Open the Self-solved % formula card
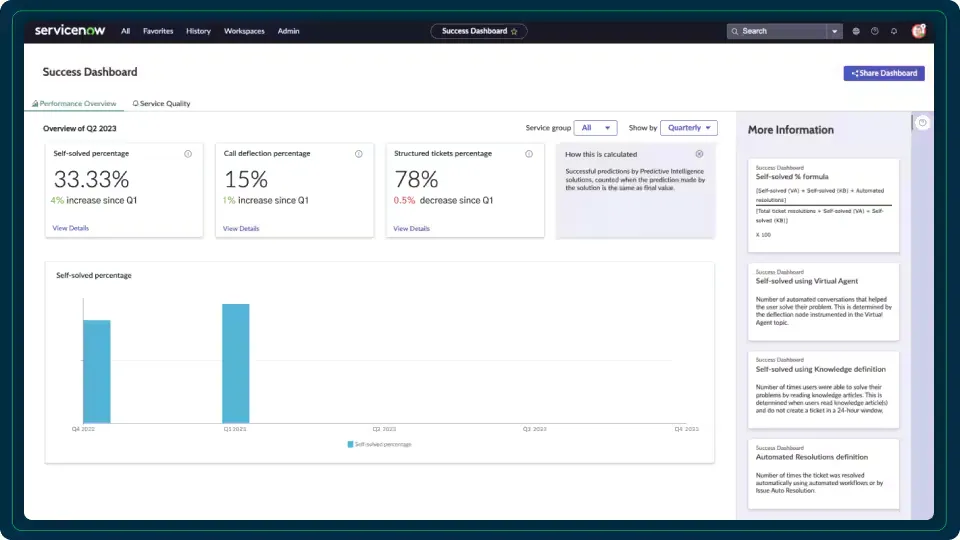 (x=823, y=205)
